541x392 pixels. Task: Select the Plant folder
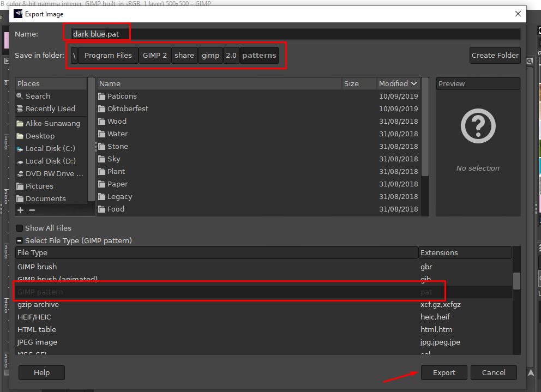click(x=259, y=172)
